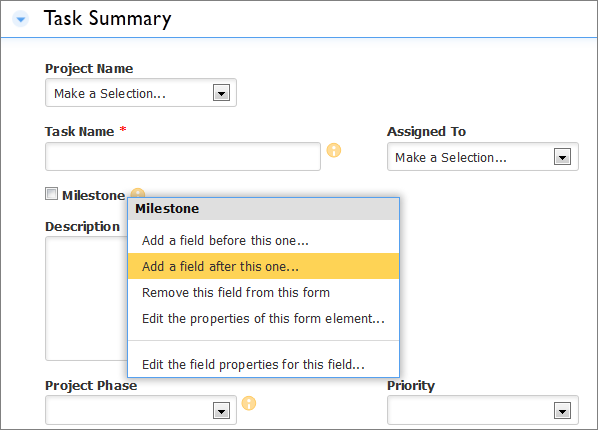The width and height of the screenshot is (598, 430).
Task: Open the Assigned To dropdown arrow
Action: (562, 157)
